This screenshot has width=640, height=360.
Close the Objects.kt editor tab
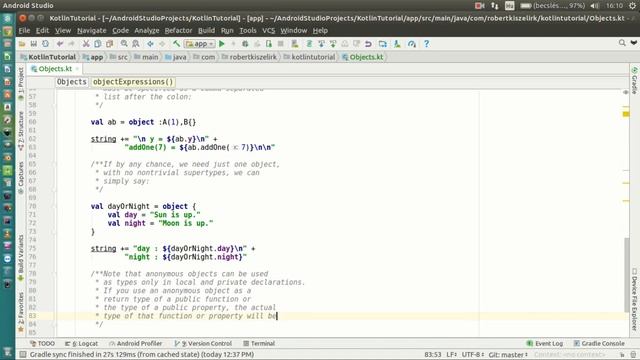coord(77,69)
